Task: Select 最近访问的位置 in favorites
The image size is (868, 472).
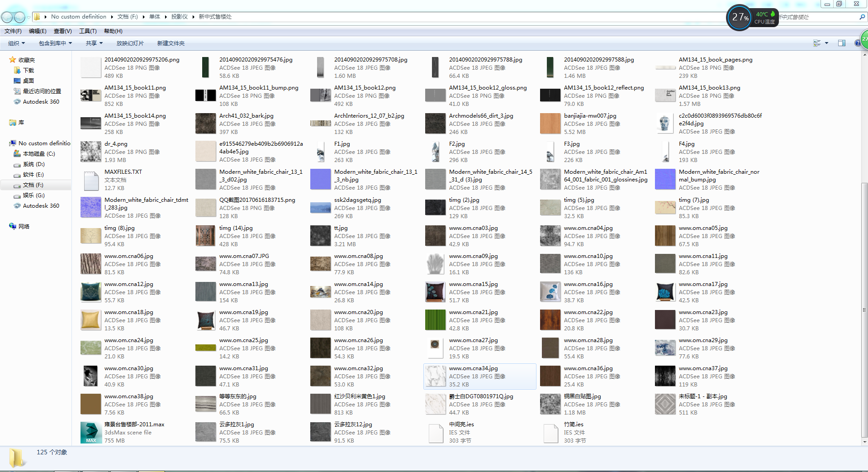Action: 42,91
